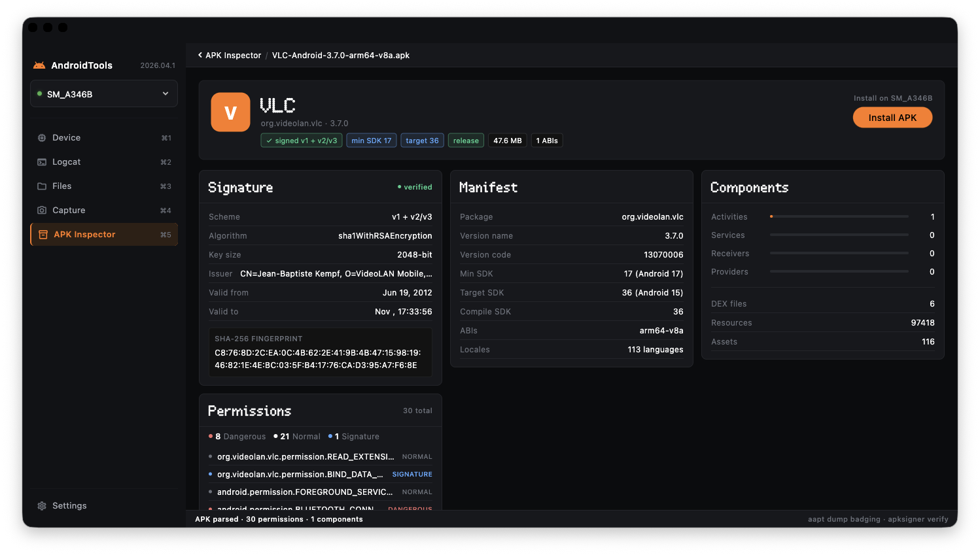Click the Assets count 116
The image size is (980, 555).
point(928,342)
